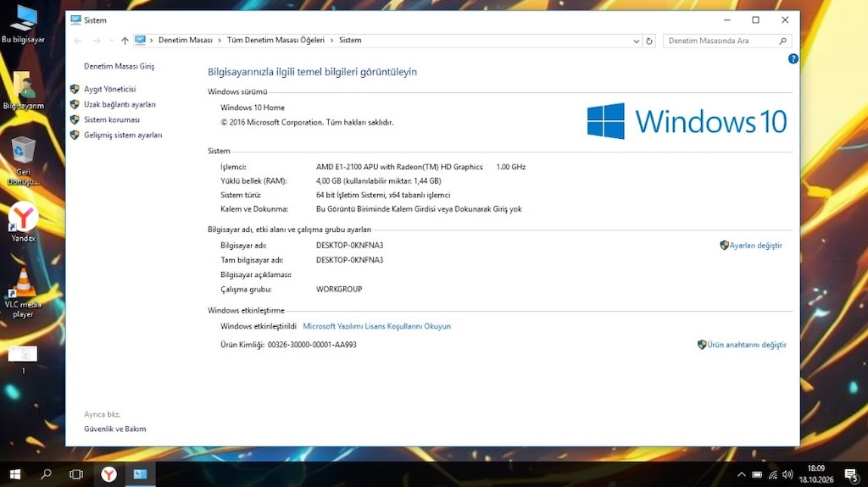Select the product ID 00326-30000-00001-AA993

tap(312, 345)
